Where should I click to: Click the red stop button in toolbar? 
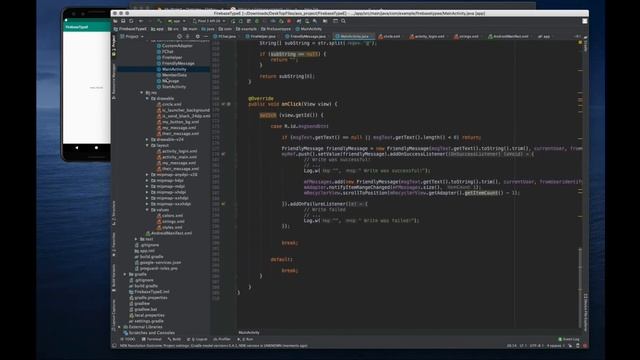click(289, 21)
